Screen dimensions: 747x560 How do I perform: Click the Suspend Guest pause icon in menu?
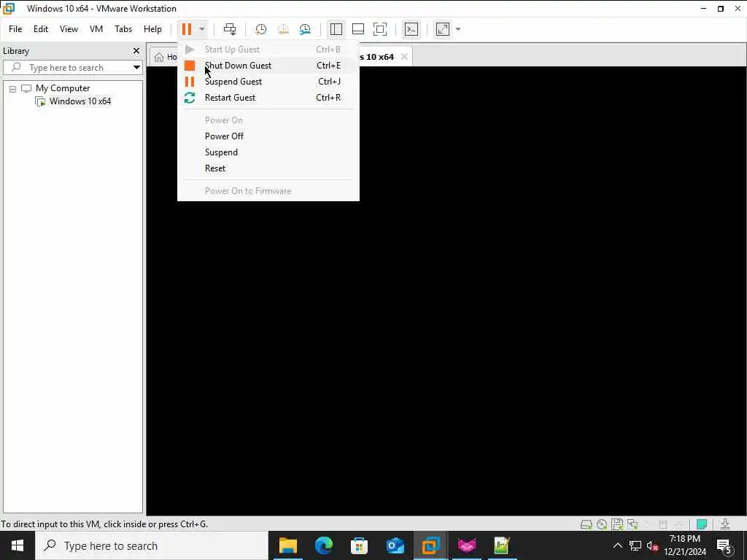coord(190,82)
